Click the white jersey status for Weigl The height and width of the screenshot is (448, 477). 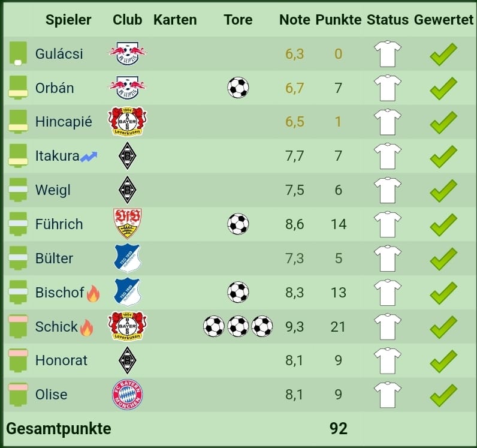387,190
